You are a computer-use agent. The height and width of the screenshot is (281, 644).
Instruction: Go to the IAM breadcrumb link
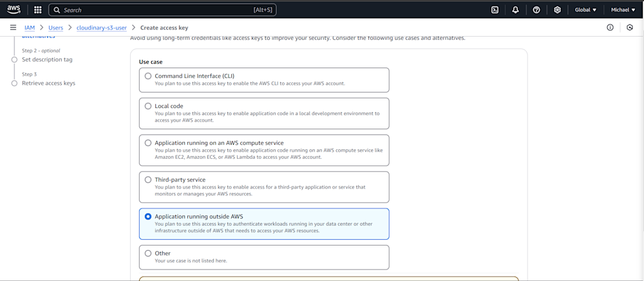[30, 28]
